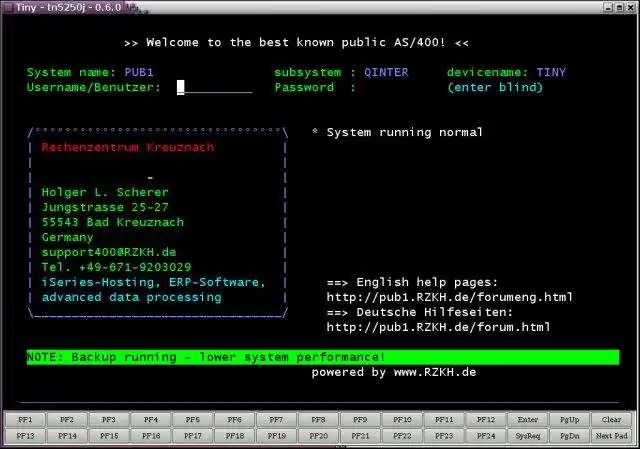Screen dimensions: 640x449
Task: Focus the Username/Benutzer input field
Action: tap(214, 87)
